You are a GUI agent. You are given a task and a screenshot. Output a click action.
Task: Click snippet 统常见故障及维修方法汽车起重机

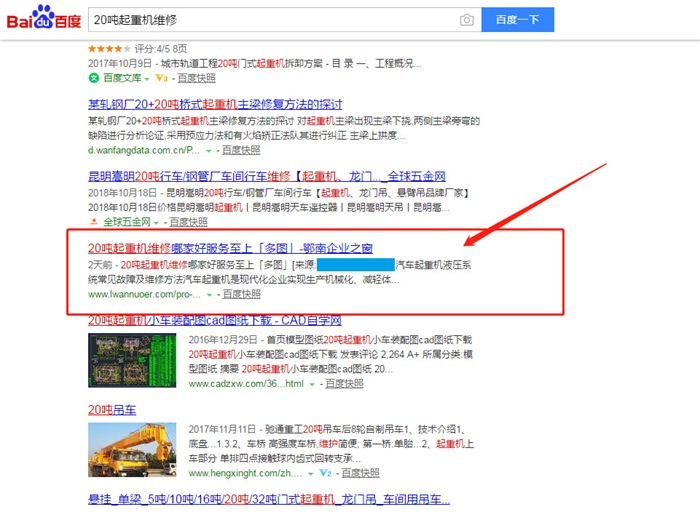(x=244, y=280)
